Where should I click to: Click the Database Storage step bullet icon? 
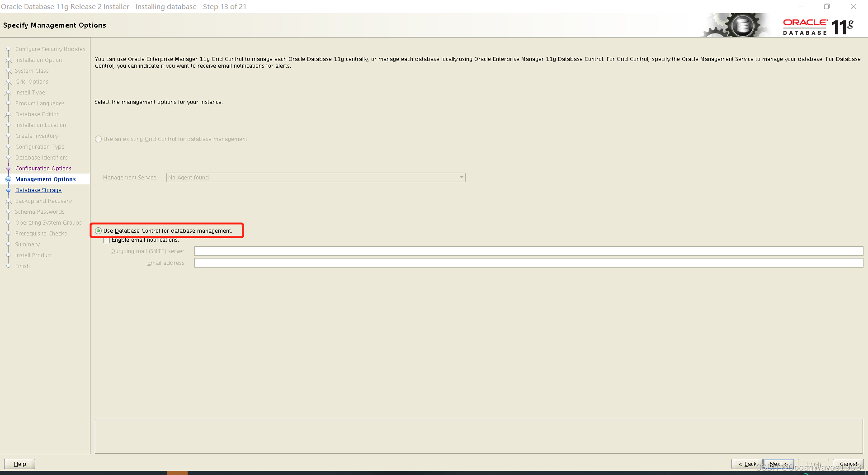(x=8, y=190)
